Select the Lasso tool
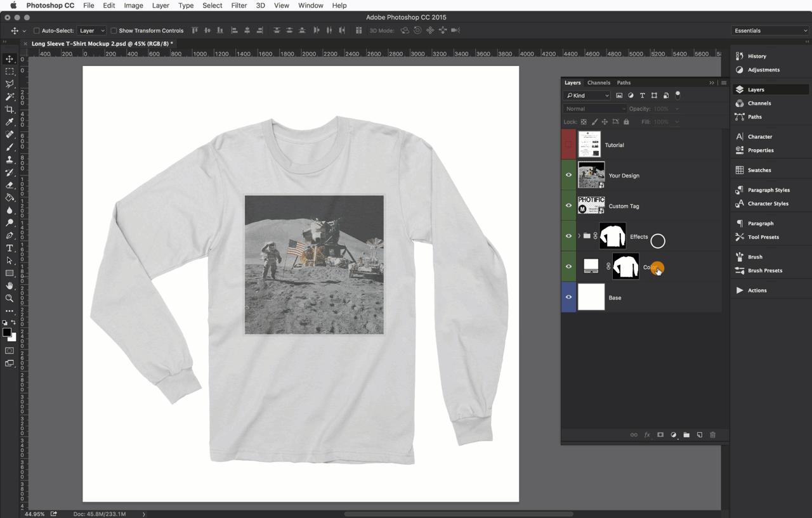This screenshot has height=518, width=812. 10,84
